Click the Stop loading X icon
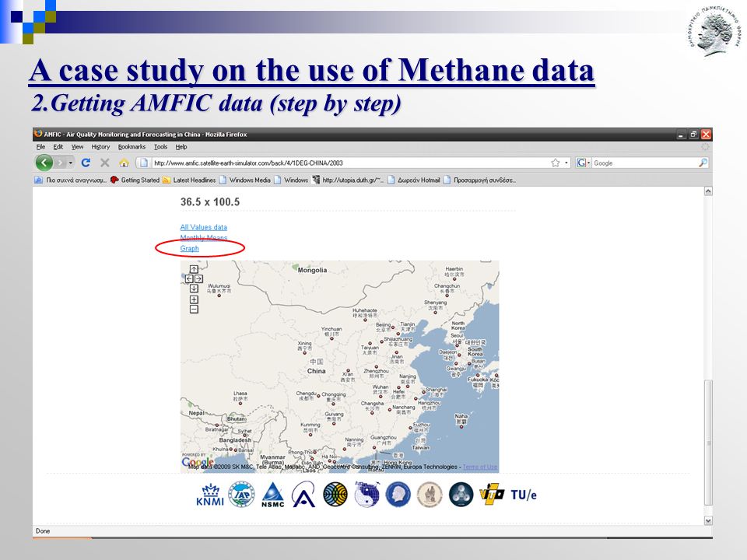This screenshot has width=747, height=560. click(x=105, y=163)
